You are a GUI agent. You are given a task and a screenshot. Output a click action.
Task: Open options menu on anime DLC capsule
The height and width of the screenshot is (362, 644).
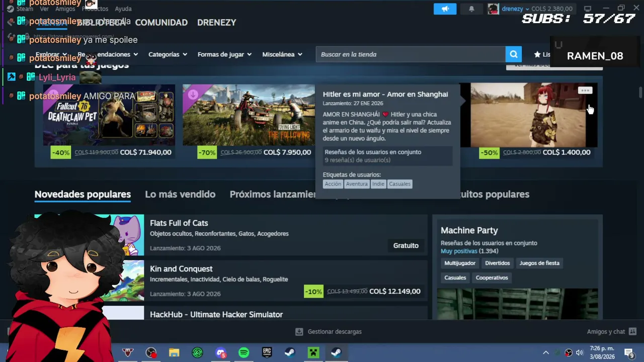tap(585, 90)
